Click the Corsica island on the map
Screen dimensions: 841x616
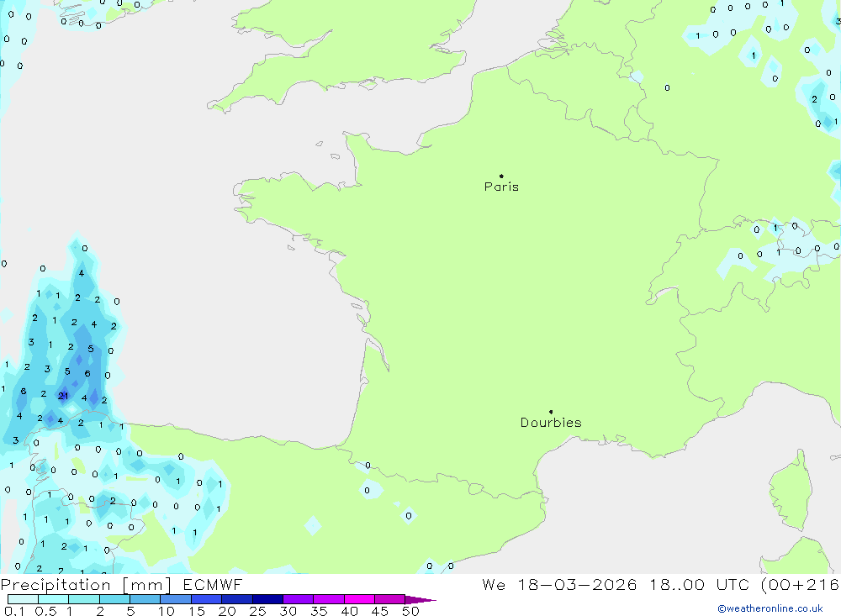[791, 491]
